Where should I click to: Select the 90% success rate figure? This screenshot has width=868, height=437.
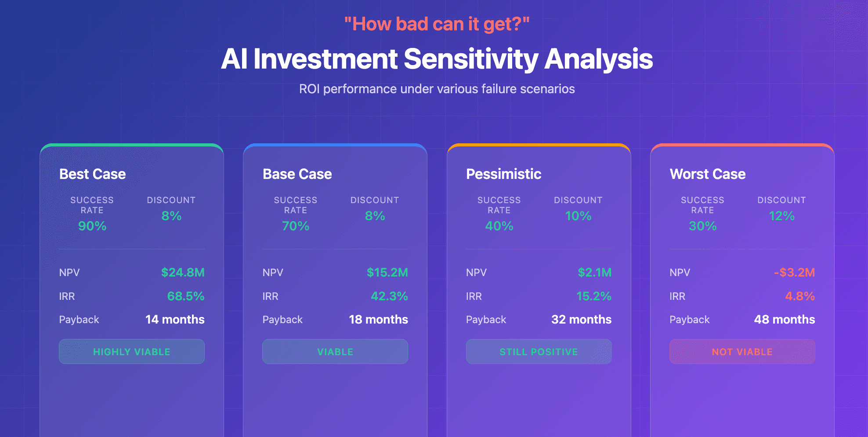click(92, 226)
